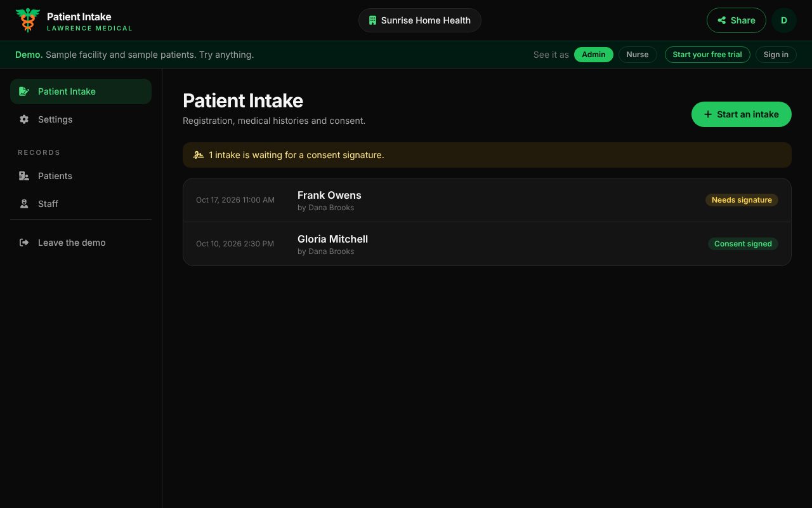
Task: Click the plus icon in Start an intake
Action: coord(709,114)
